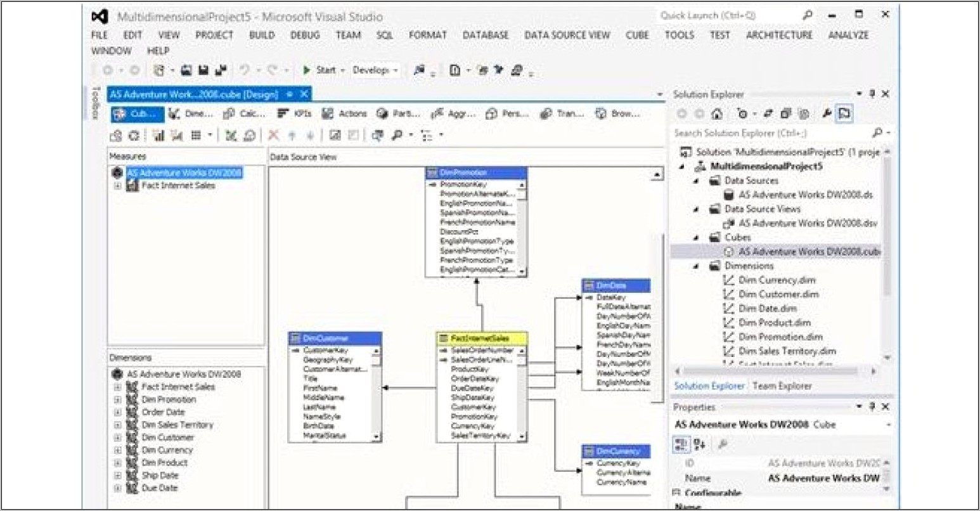Click the New Measure Group icon
980x511 pixels.
coord(176,136)
